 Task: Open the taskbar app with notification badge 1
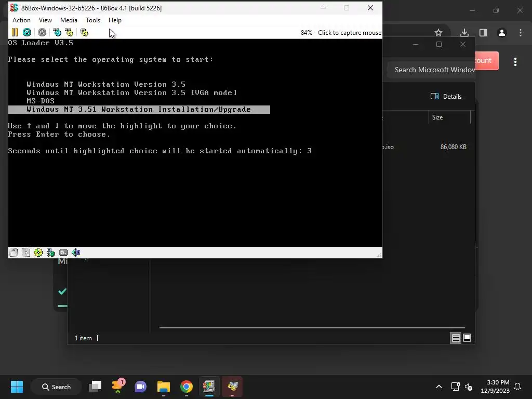(x=118, y=387)
